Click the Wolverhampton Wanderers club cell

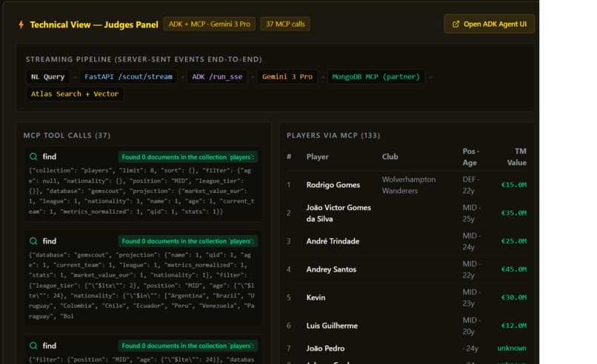pyautogui.click(x=409, y=185)
